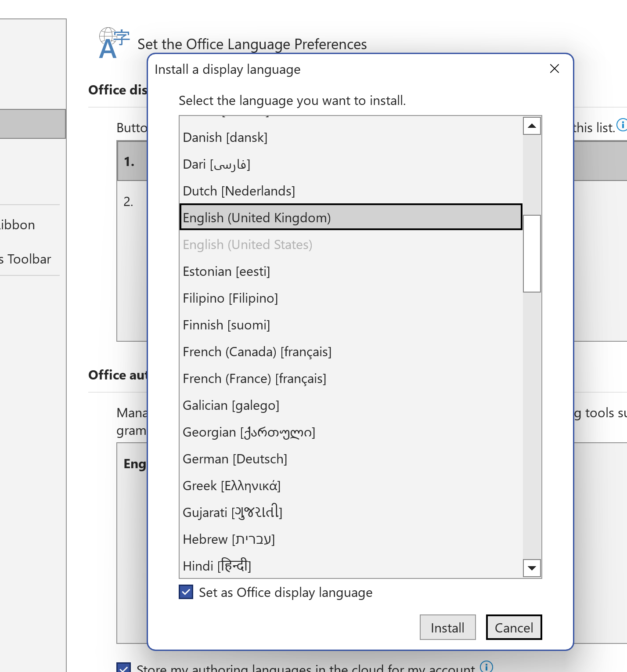Select Galician [galego]

pyautogui.click(x=351, y=405)
